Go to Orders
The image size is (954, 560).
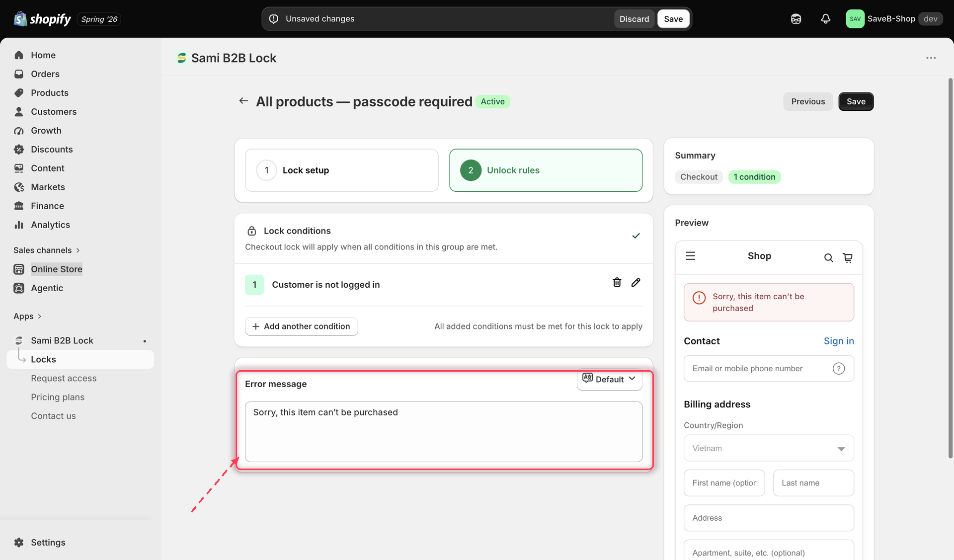(x=45, y=74)
